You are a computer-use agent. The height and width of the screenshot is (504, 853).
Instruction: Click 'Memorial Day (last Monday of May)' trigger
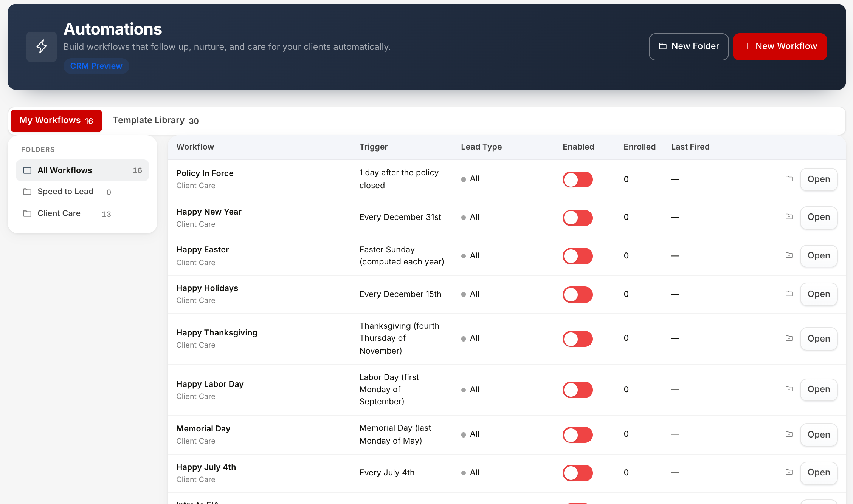pos(395,434)
